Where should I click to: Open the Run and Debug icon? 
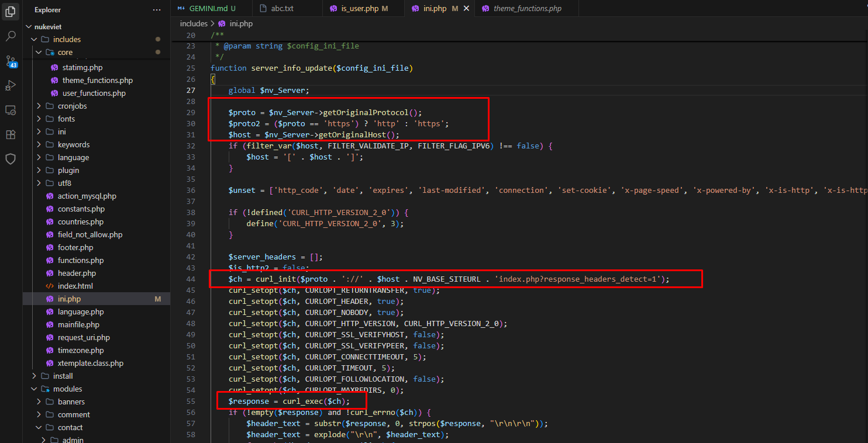(x=11, y=85)
